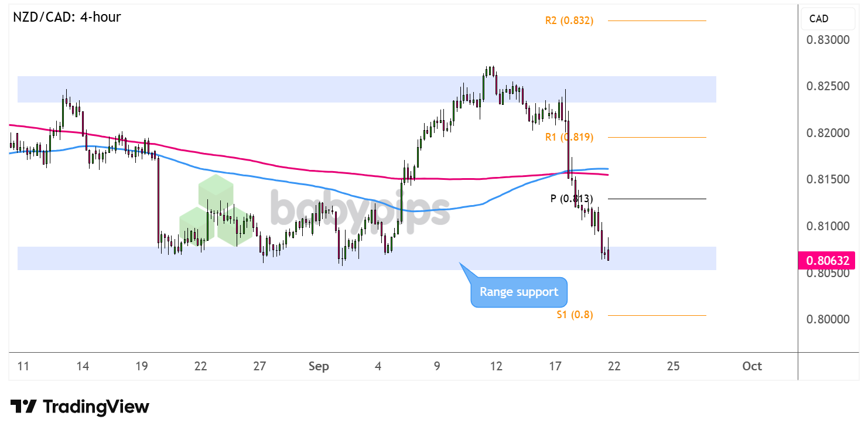
Task: Click the Range support callout label
Action: (x=519, y=292)
